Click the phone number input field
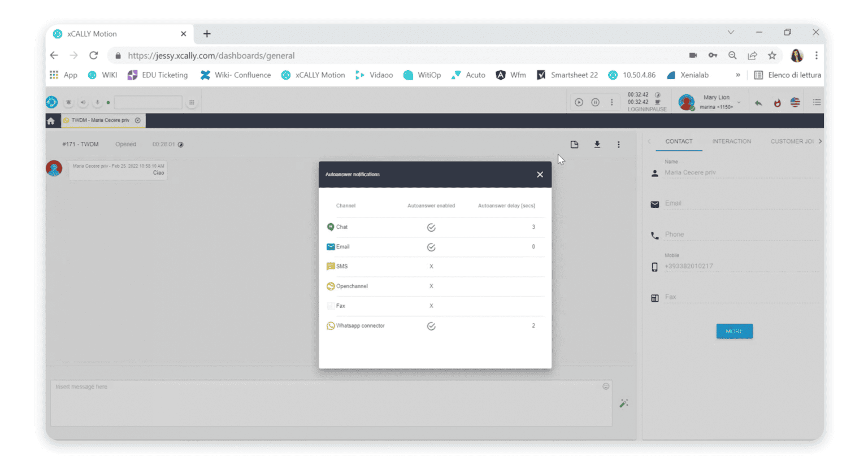 tap(148, 102)
